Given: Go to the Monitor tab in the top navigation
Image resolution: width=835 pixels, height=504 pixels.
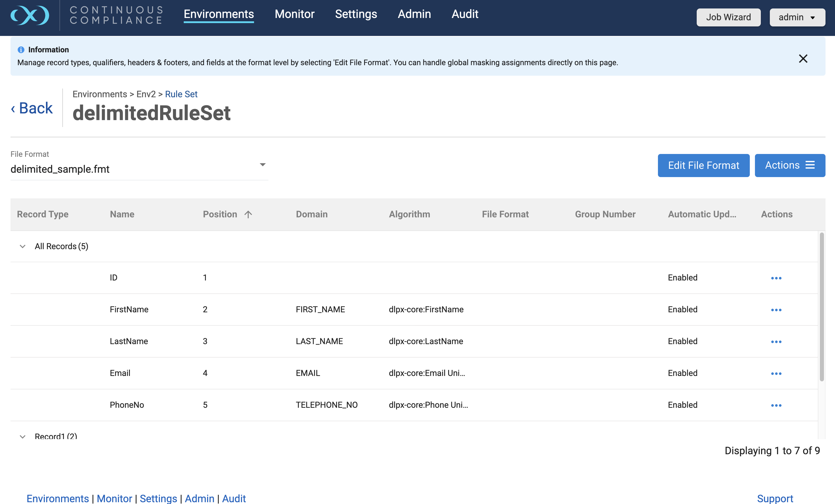Looking at the screenshot, I should [294, 14].
